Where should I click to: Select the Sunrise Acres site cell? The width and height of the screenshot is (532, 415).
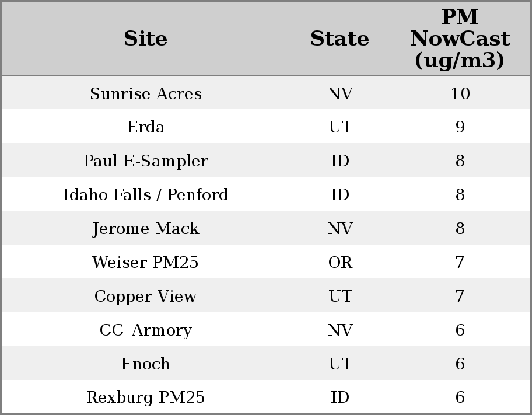tap(145, 94)
